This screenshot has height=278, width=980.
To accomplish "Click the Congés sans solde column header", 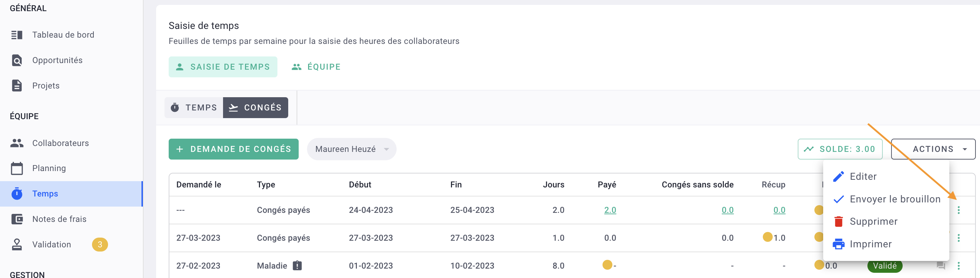I will 697,185.
